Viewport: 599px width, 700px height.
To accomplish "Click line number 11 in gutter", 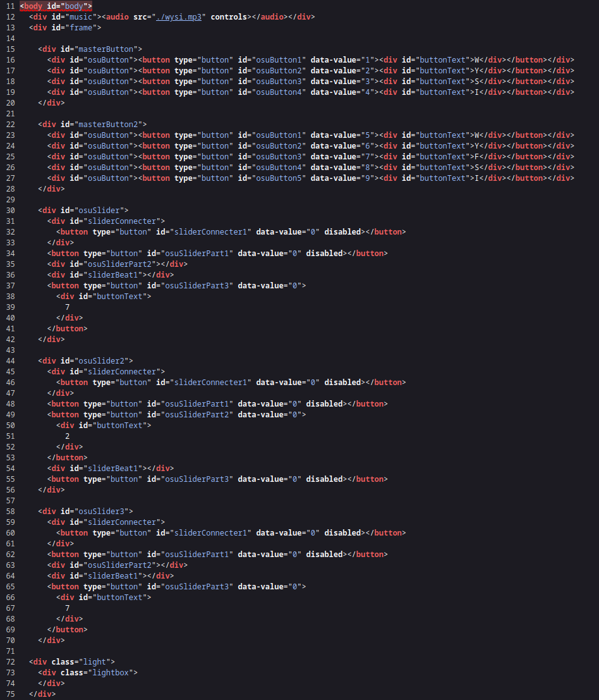I will tap(10, 6).
